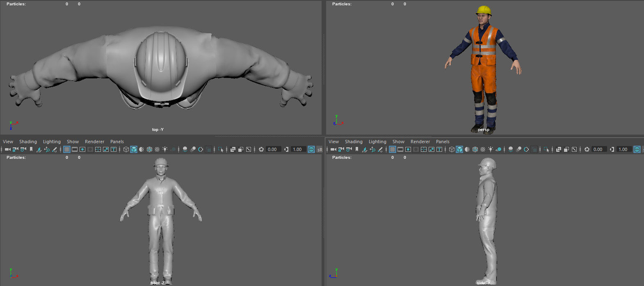Click the front panel Exposure field showing 0.00

pyautogui.click(x=273, y=149)
